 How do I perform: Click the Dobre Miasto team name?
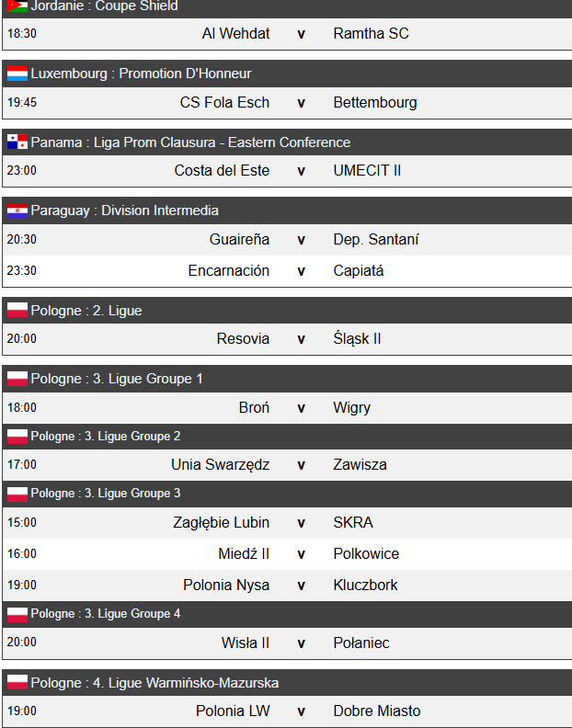coord(377,711)
